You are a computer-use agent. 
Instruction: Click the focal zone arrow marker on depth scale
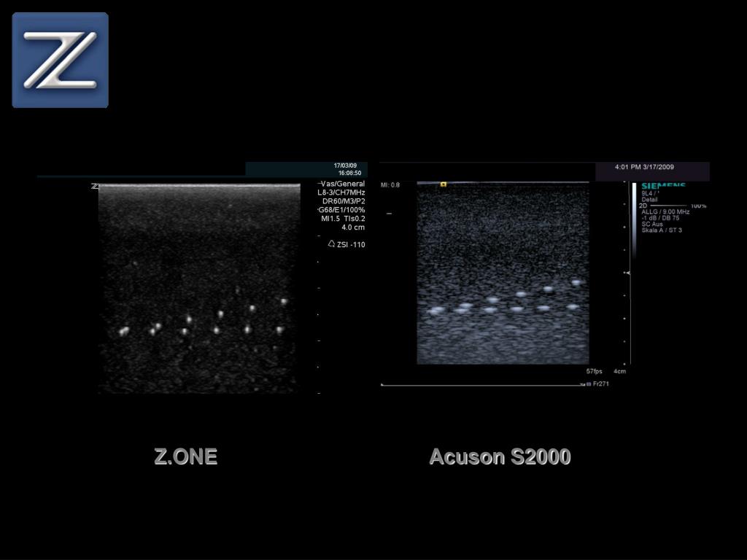tap(628, 273)
